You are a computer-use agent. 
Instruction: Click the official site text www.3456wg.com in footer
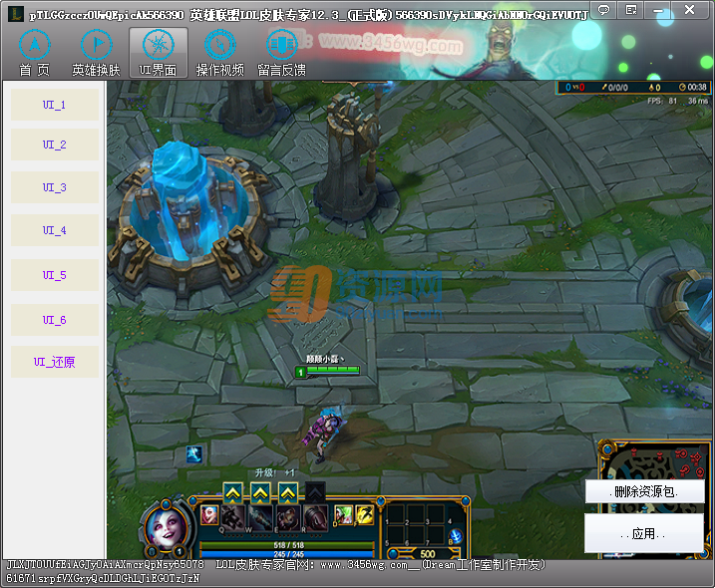(364, 565)
